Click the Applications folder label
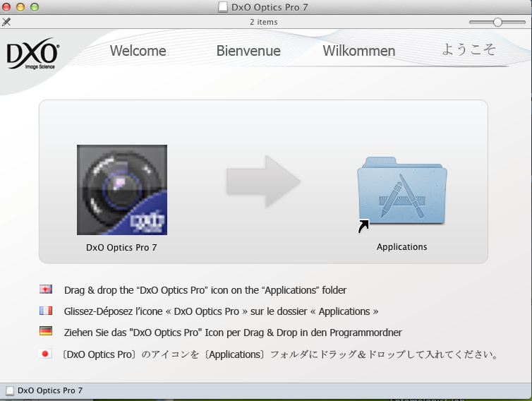 tap(401, 247)
